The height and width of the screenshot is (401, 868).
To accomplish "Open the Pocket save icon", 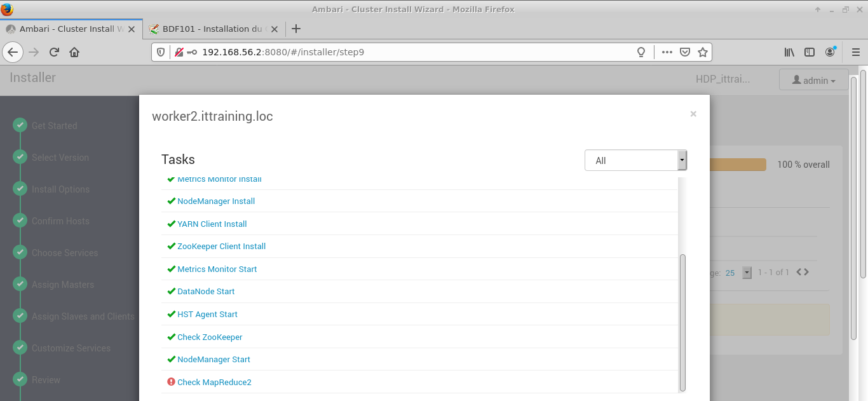I will tap(685, 52).
